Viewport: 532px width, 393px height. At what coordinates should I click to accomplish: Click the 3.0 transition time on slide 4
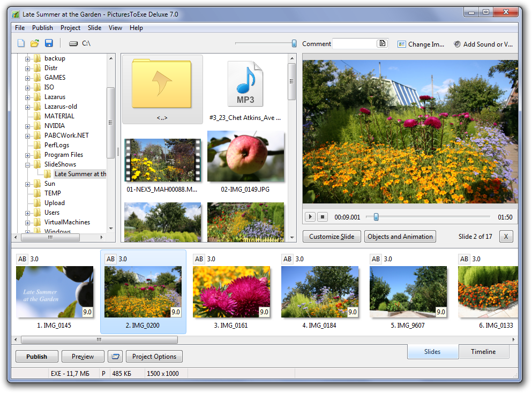[x=299, y=259]
